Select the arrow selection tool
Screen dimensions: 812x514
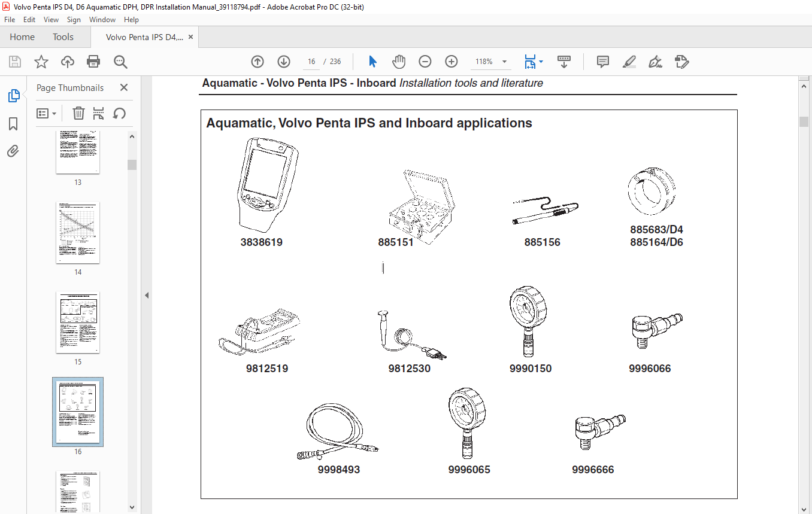[x=373, y=62]
